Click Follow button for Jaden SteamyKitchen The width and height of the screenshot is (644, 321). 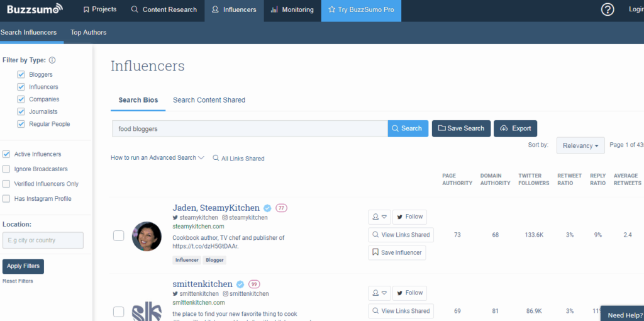409,217
